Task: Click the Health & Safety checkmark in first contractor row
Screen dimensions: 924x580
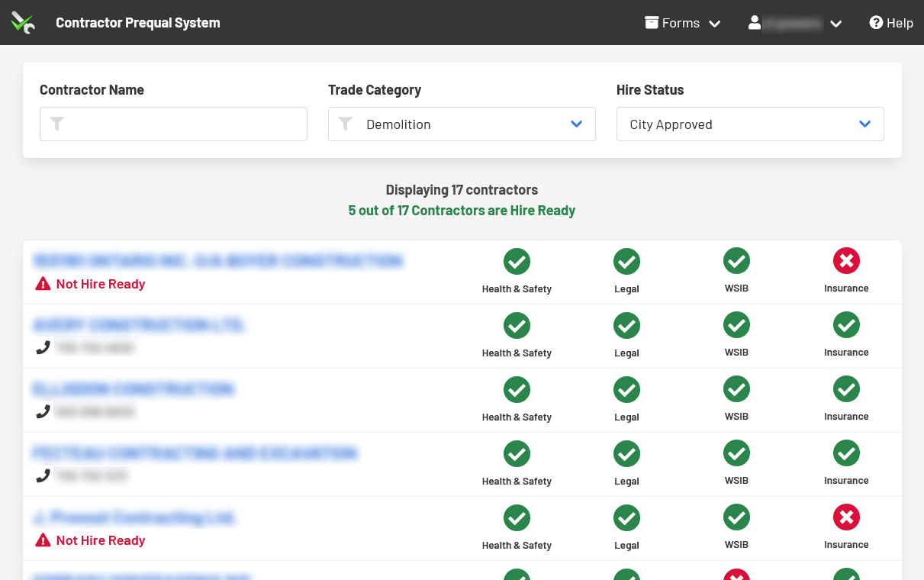Action: pyautogui.click(x=517, y=261)
